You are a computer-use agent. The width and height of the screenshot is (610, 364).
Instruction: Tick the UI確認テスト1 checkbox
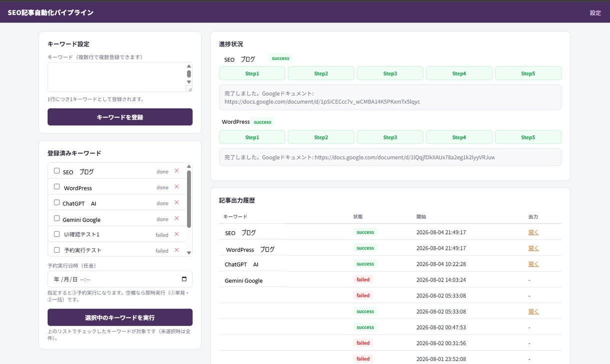[x=57, y=234]
